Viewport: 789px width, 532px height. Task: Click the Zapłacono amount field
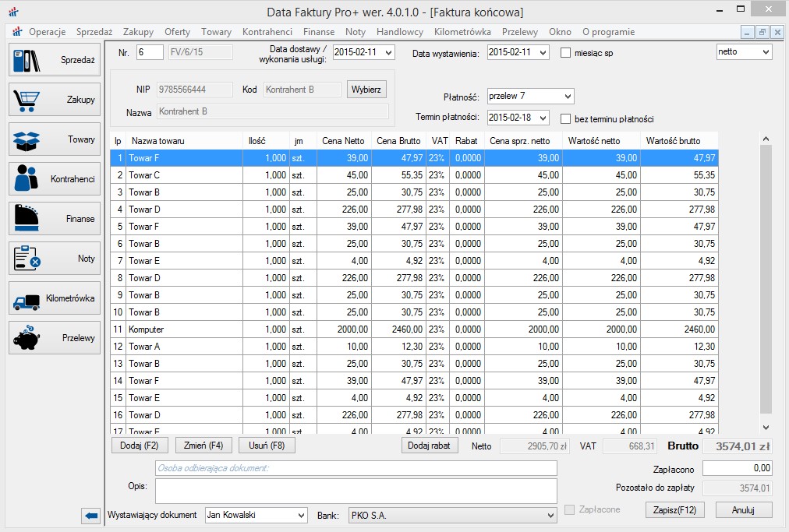(x=737, y=468)
